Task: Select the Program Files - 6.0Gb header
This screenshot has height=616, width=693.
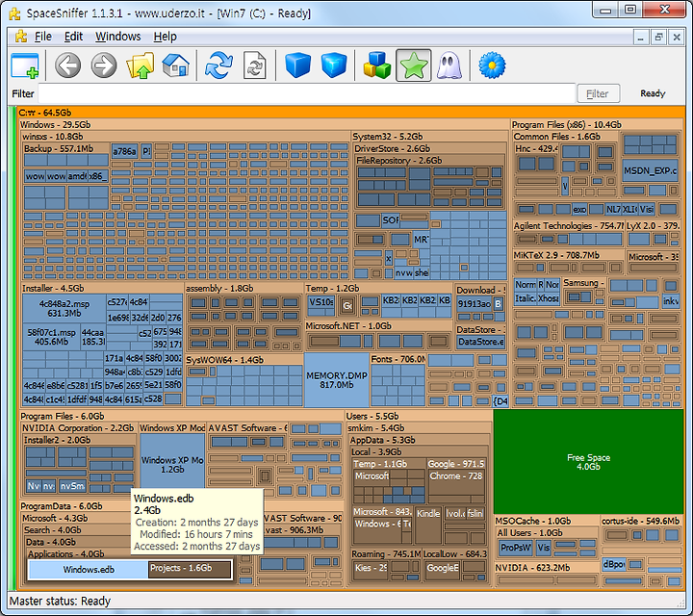Action: point(182,416)
